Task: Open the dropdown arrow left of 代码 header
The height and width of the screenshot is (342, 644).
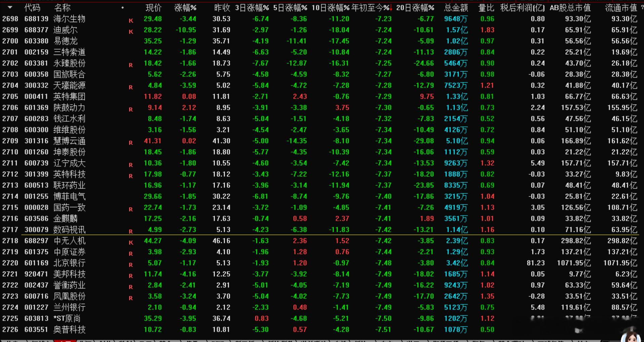Action: pyautogui.click(x=10, y=7)
